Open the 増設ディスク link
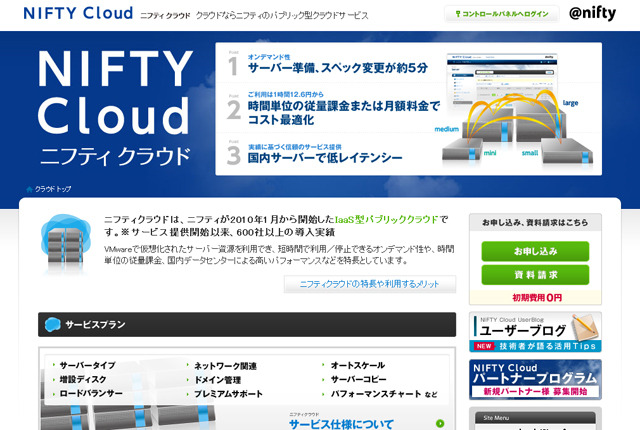 tap(83, 379)
